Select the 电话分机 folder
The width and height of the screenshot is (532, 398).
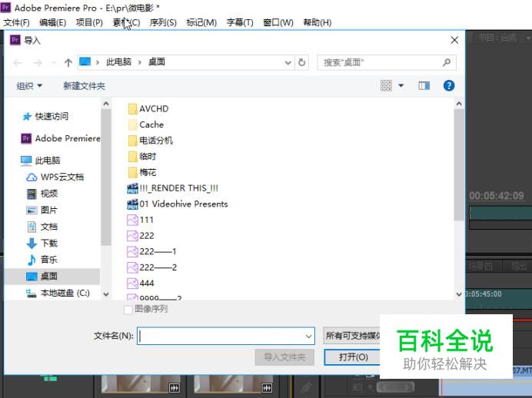coord(151,141)
